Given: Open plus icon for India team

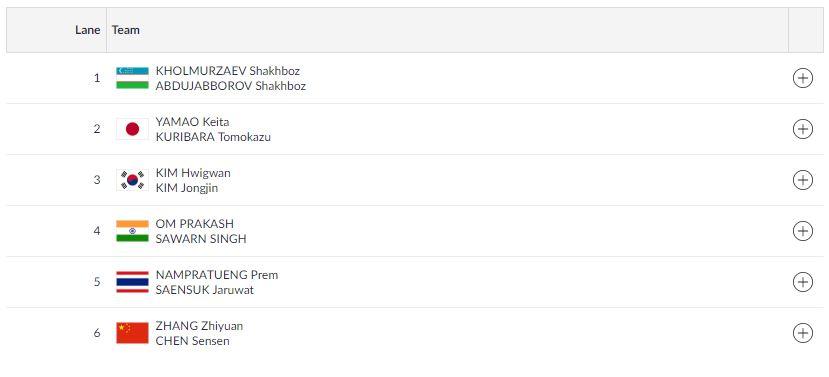Looking at the screenshot, I should coord(803,231).
